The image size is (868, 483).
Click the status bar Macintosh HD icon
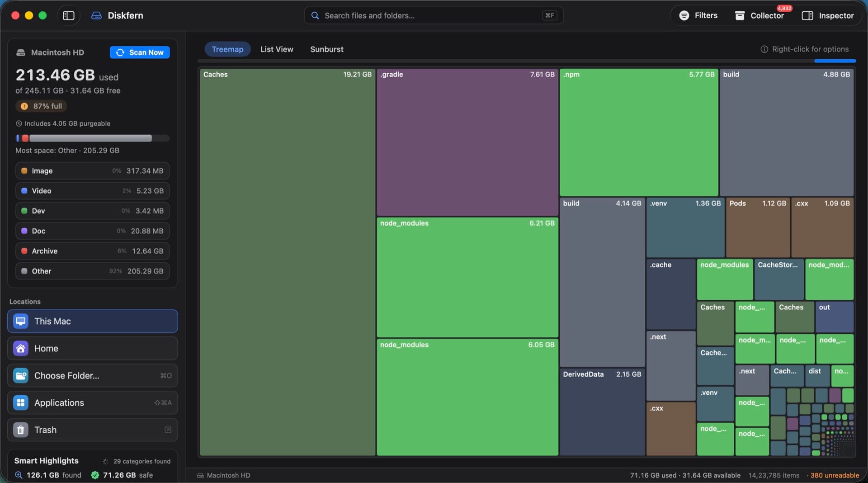pos(200,475)
